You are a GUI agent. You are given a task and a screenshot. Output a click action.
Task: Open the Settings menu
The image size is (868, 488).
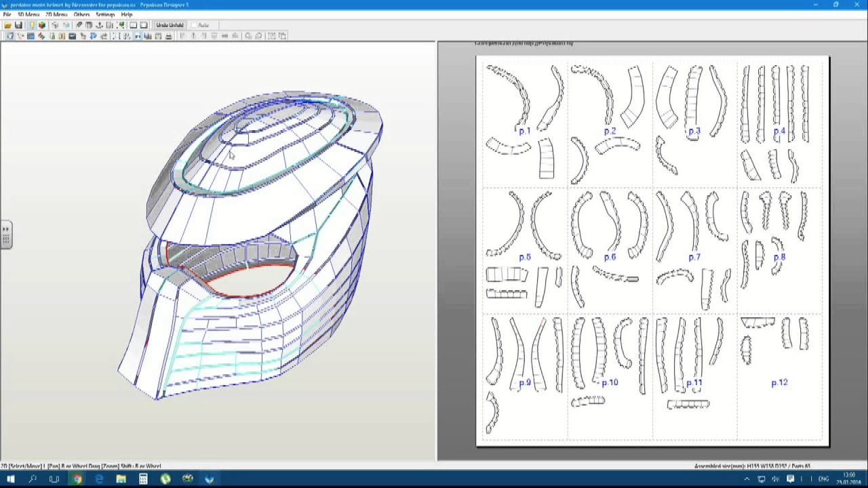[105, 14]
